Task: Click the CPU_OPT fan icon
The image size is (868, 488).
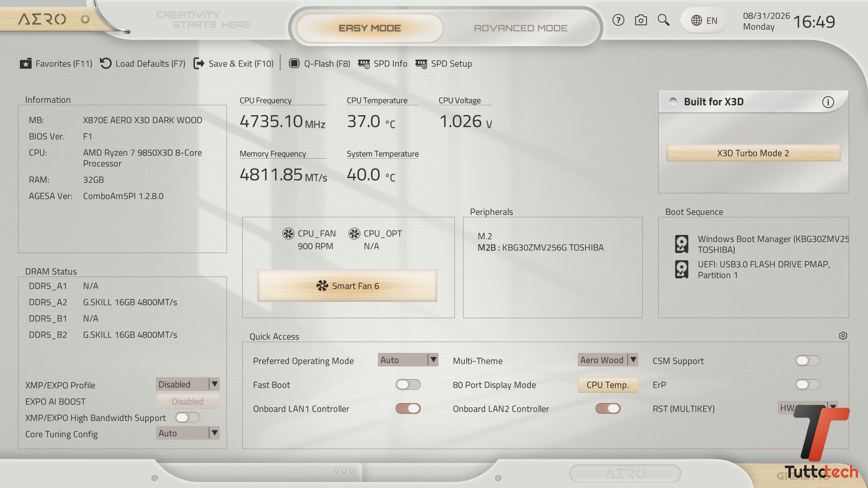Action: (x=354, y=234)
